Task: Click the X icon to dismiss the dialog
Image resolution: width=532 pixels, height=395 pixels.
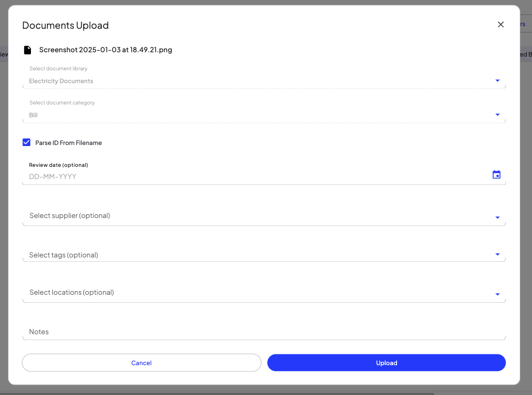Action: click(501, 24)
